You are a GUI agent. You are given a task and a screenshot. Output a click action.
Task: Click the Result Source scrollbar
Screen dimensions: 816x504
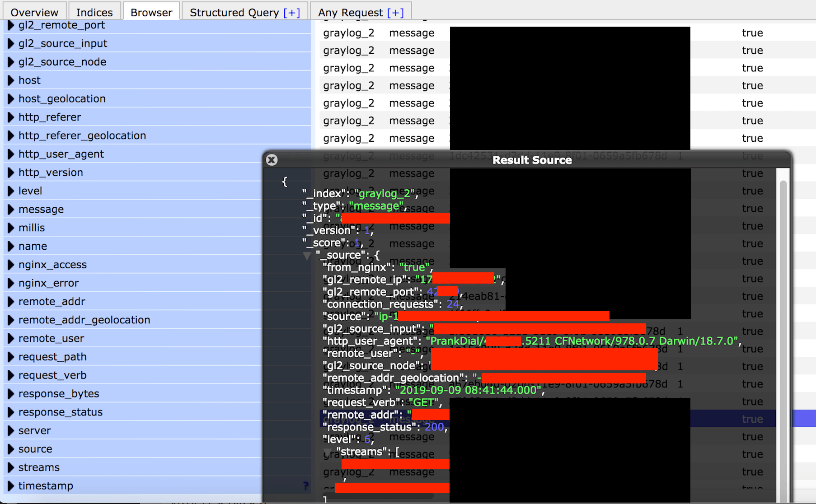783,271
